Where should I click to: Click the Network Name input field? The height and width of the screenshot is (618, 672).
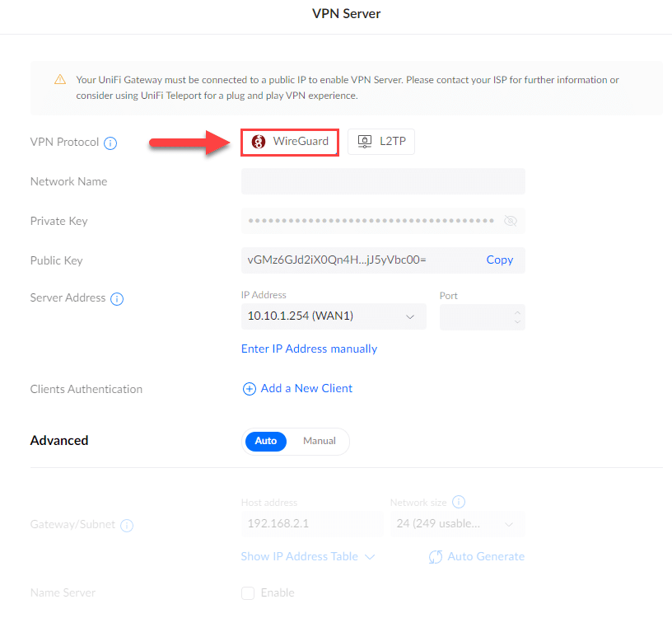pos(382,181)
